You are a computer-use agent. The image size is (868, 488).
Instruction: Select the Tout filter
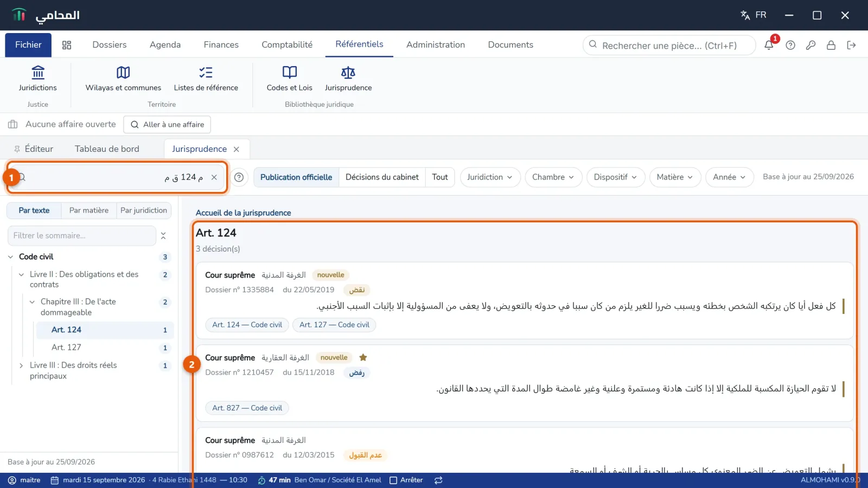click(x=440, y=177)
